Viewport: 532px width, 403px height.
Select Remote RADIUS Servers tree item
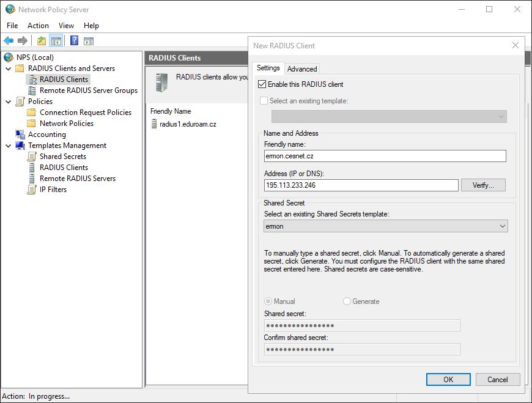point(78,179)
